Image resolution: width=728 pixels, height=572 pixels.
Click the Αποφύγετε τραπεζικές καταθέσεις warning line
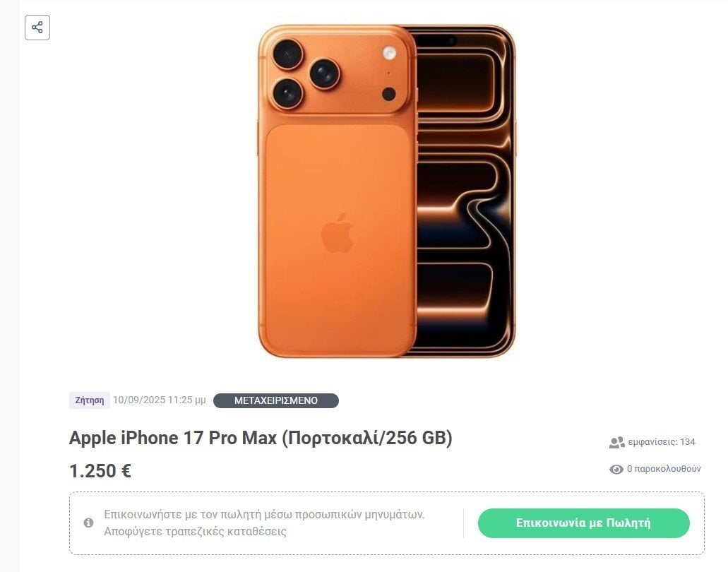click(x=195, y=531)
